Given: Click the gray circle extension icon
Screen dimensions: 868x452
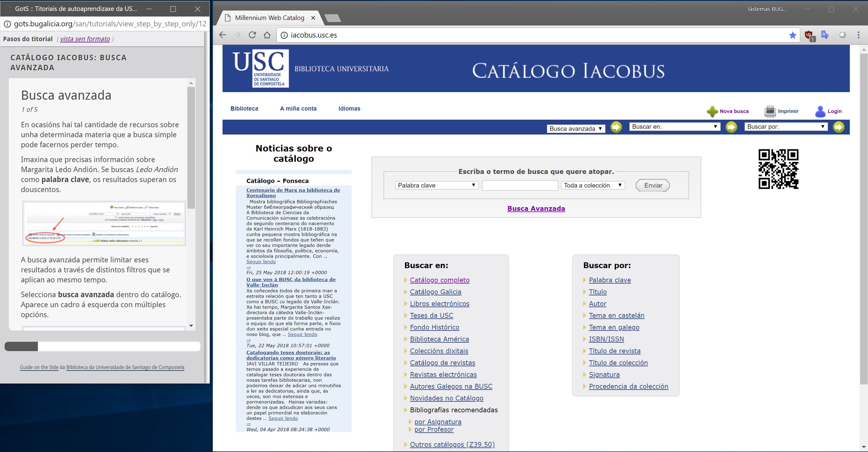Looking at the screenshot, I should [843, 35].
